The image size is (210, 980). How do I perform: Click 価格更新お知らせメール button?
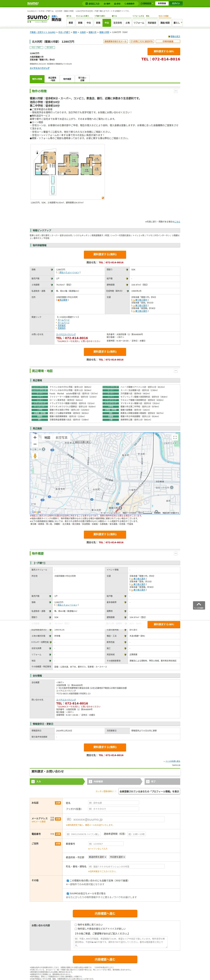[x=115, y=41]
